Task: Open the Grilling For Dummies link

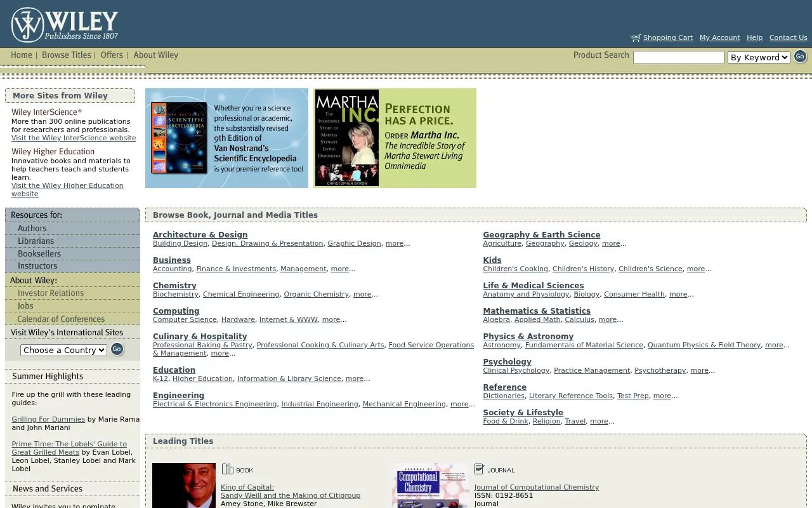Action: pos(48,419)
